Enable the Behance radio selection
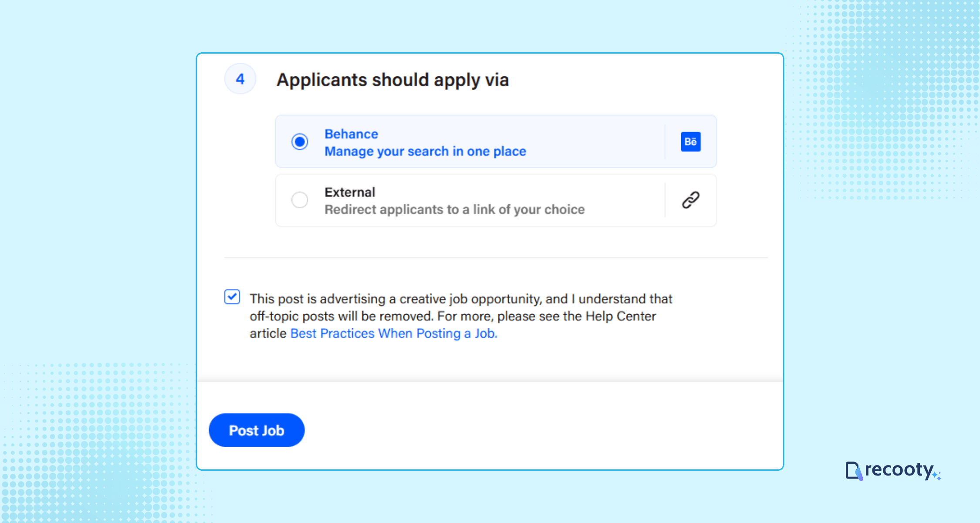The height and width of the screenshot is (523, 980). (x=299, y=142)
